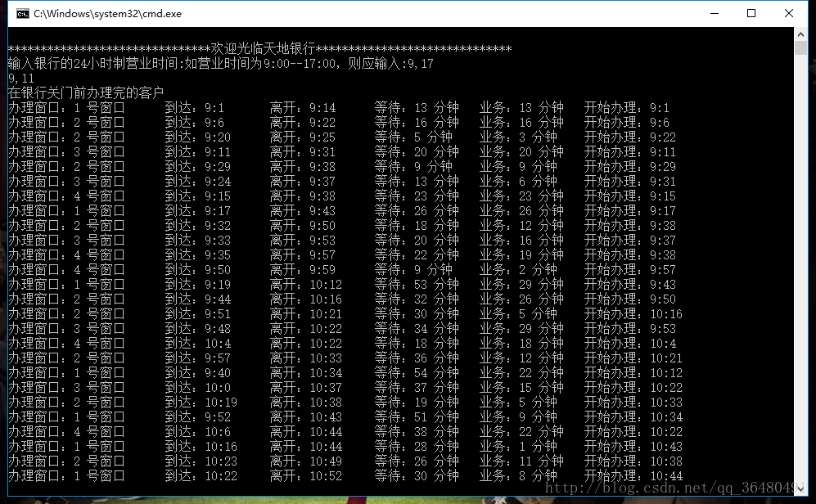816x504 pixels.
Task: Click the scrollbar down arrow
Action: [x=801, y=488]
